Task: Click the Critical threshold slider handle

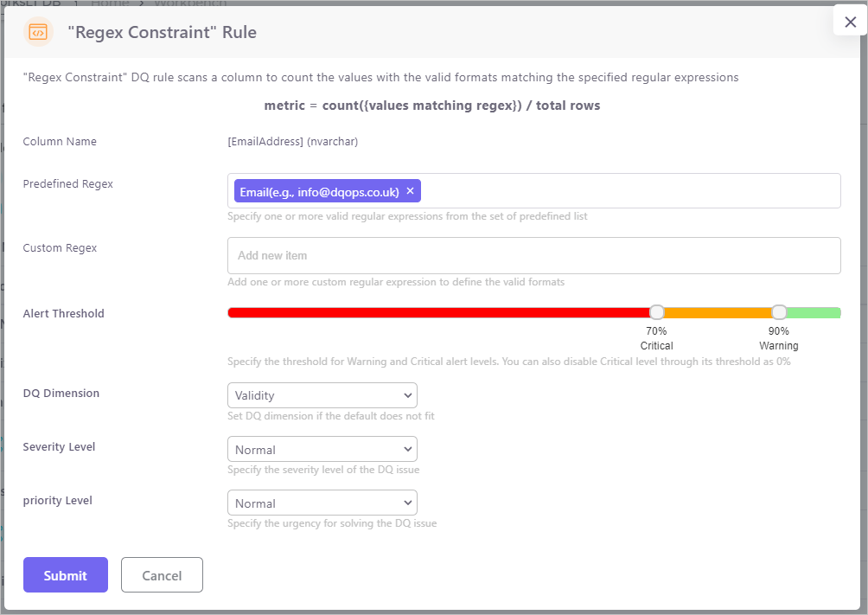Action: tap(657, 312)
